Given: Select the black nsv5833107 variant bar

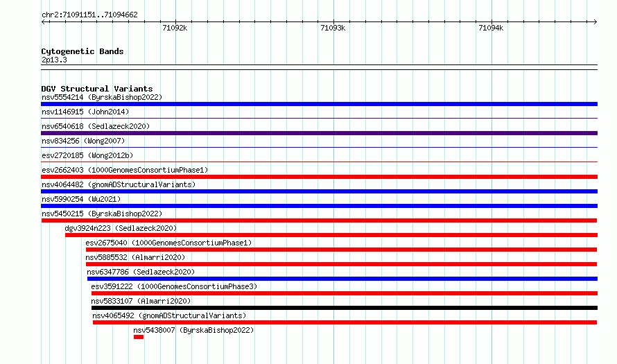Looking at the screenshot, I should pyautogui.click(x=345, y=308).
